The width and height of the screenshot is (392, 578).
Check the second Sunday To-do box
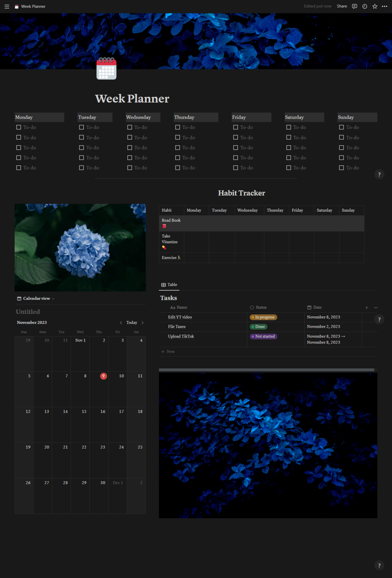[341, 137]
